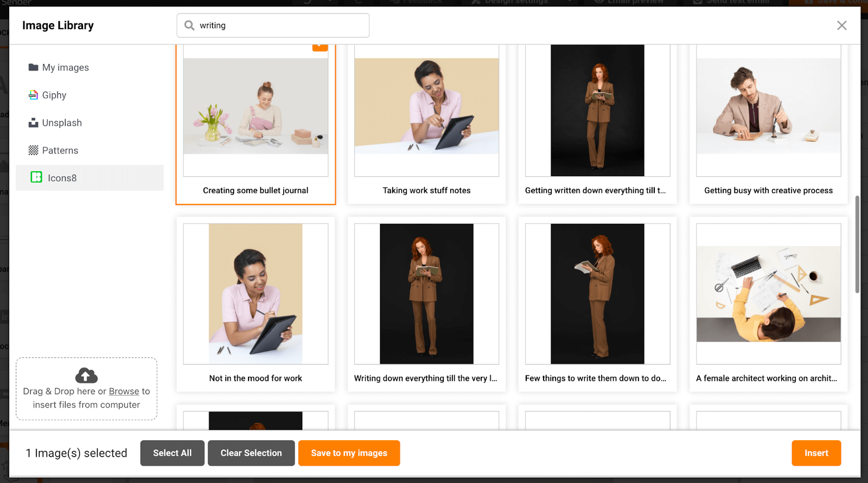The image size is (868, 483).
Task: Click the Unsplash logo icon
Action: point(34,123)
